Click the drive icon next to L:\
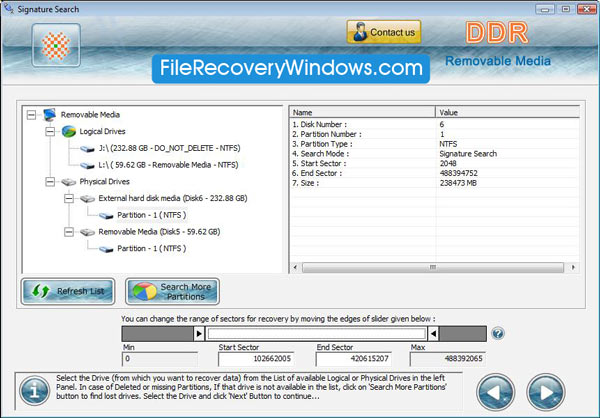Viewport: 600px width, 418px height. click(x=88, y=165)
